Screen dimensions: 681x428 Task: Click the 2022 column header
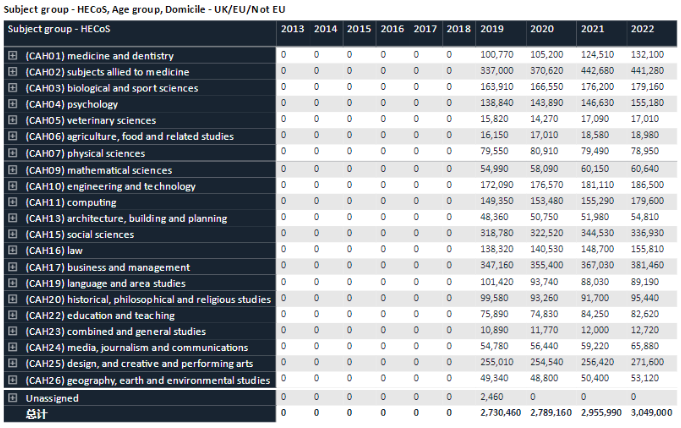point(641,30)
